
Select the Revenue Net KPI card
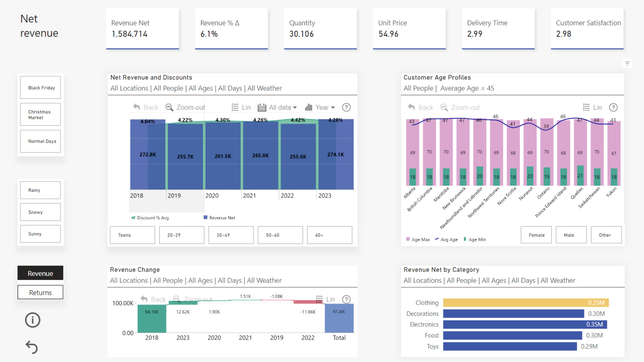[x=143, y=29]
